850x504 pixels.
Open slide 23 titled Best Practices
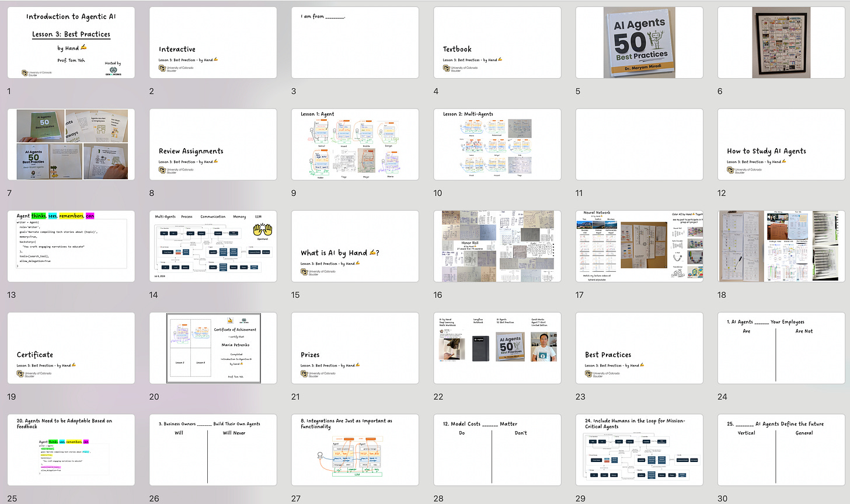(639, 348)
